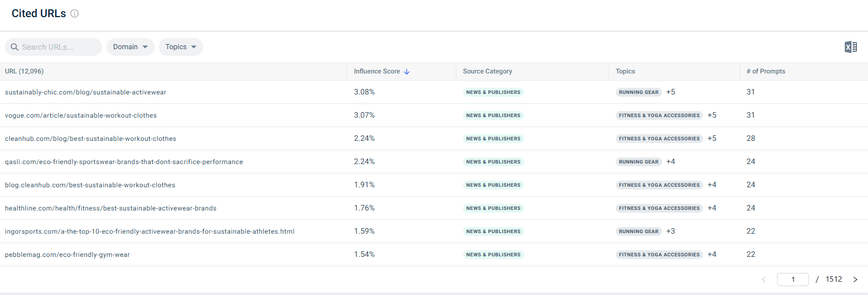Click Running Gear tag in qasli.com row

[638, 162]
